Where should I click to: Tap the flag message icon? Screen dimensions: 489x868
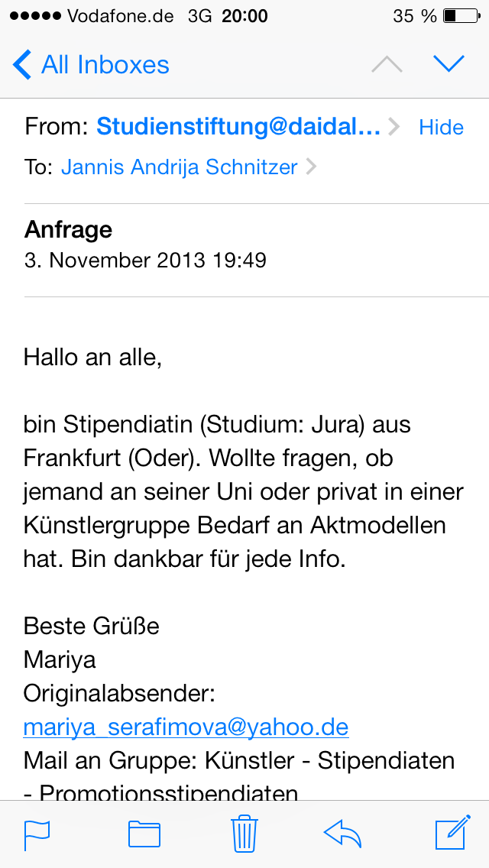(37, 833)
